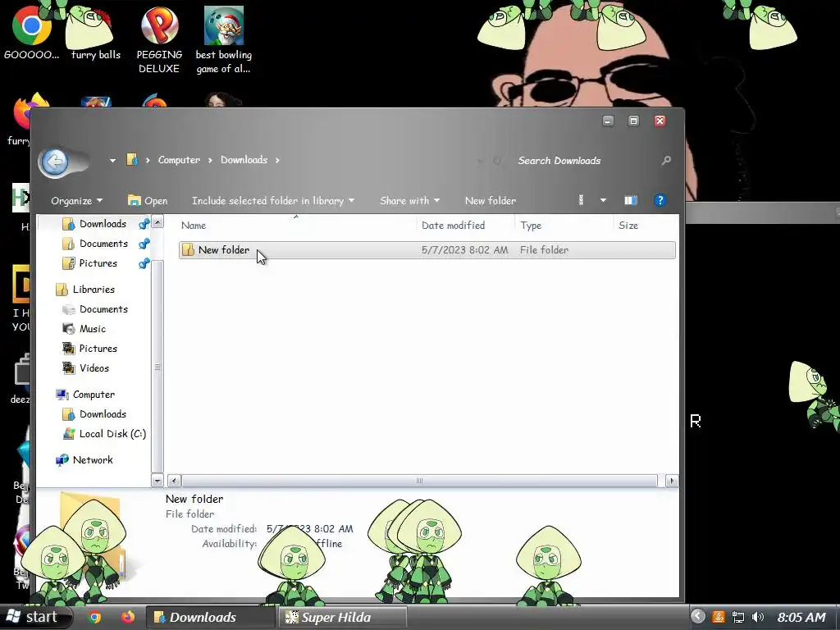The height and width of the screenshot is (630, 840).
Task: Select Computer in navigation pane
Action: [x=94, y=395]
